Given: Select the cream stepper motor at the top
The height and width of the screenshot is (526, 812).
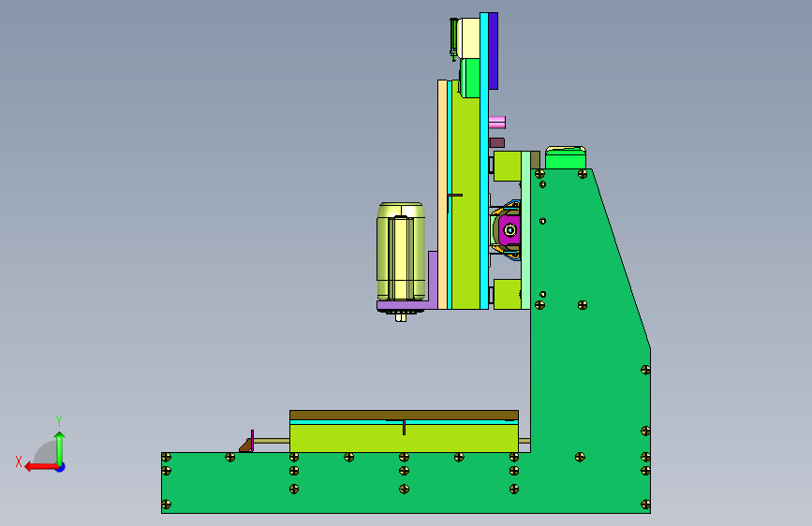Looking at the screenshot, I should pyautogui.click(x=470, y=37).
